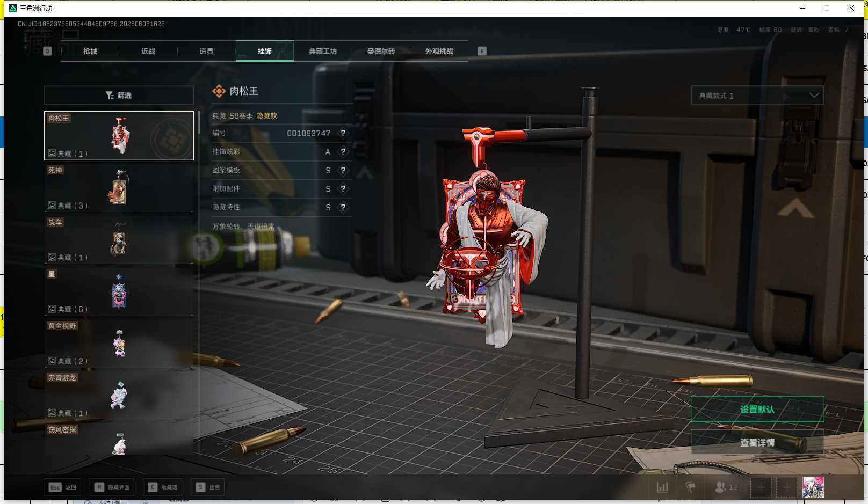The image size is (868, 504).
Task: Click the 典藏 (6) count on 星 card
Action: click(68, 309)
